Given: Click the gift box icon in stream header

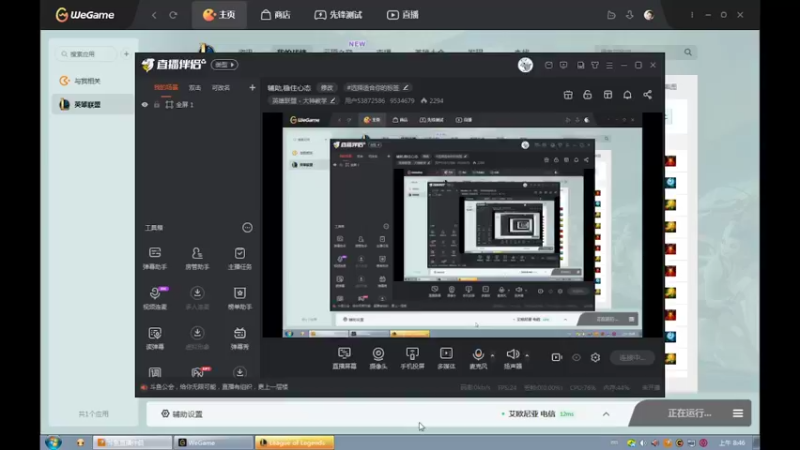Looking at the screenshot, I should (568, 95).
